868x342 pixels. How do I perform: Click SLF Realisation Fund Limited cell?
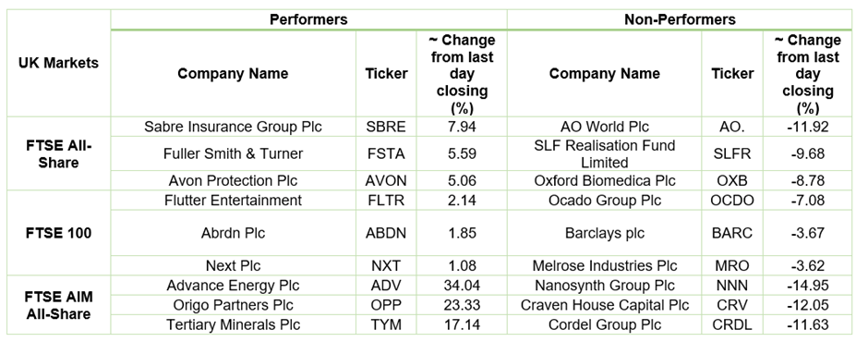(x=605, y=154)
